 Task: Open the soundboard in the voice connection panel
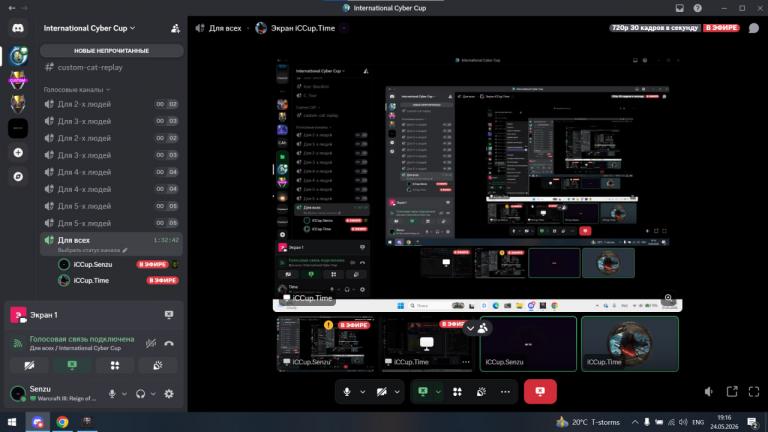[158, 365]
